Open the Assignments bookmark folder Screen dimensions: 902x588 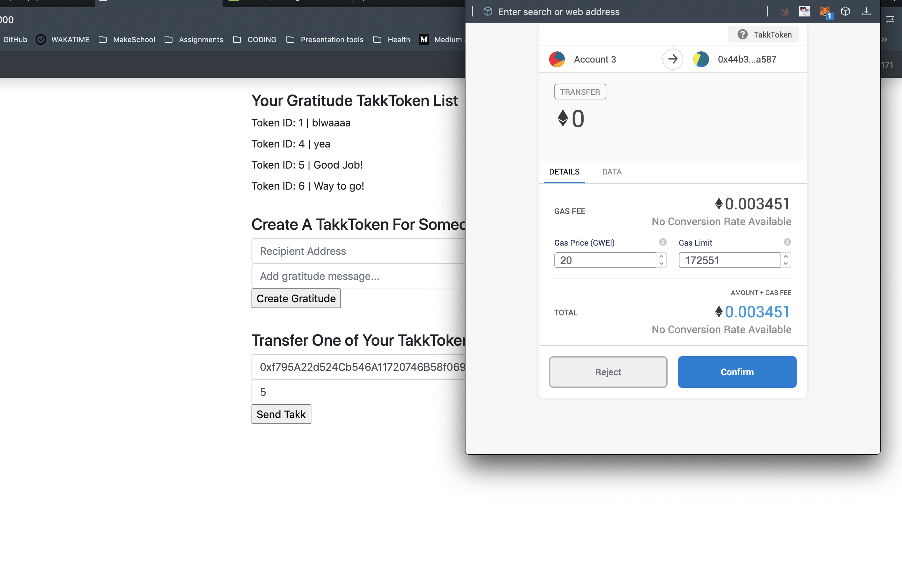pos(194,40)
